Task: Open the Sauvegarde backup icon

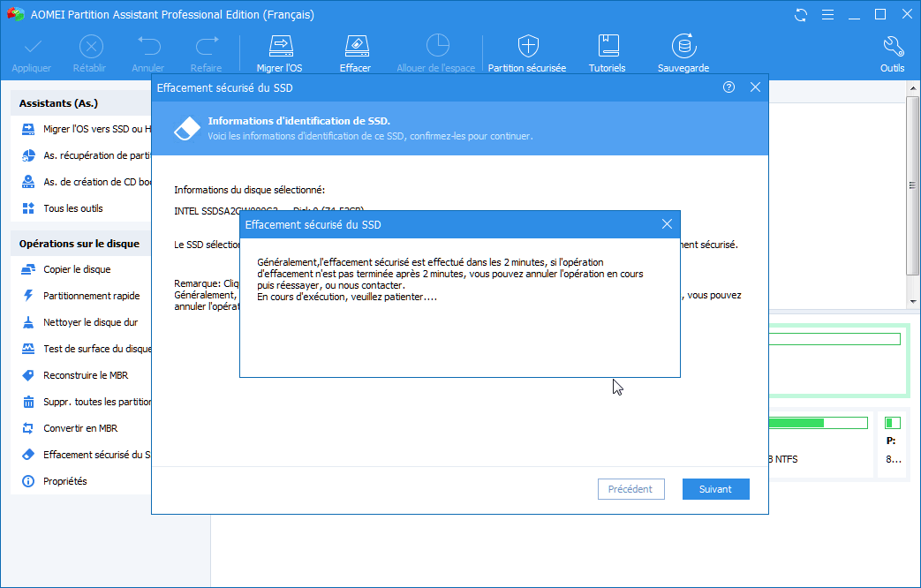Action: click(x=683, y=47)
